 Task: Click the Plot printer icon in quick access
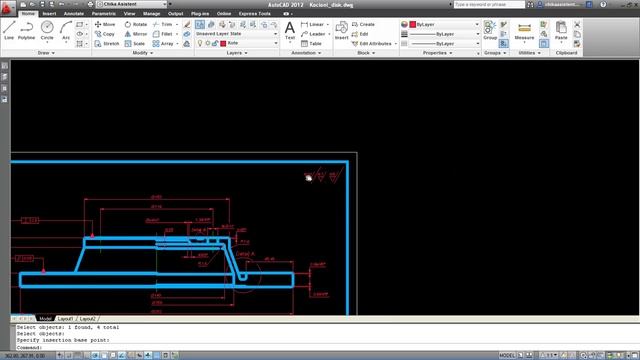[x=90, y=4]
